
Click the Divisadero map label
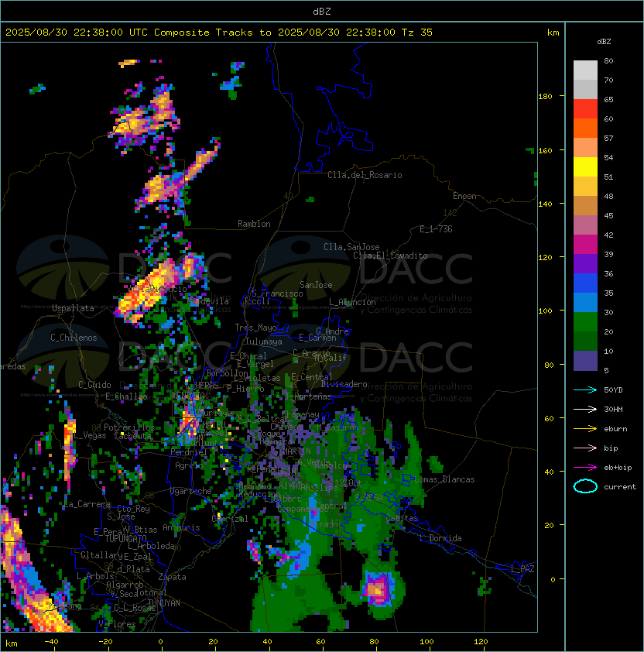coord(344,384)
